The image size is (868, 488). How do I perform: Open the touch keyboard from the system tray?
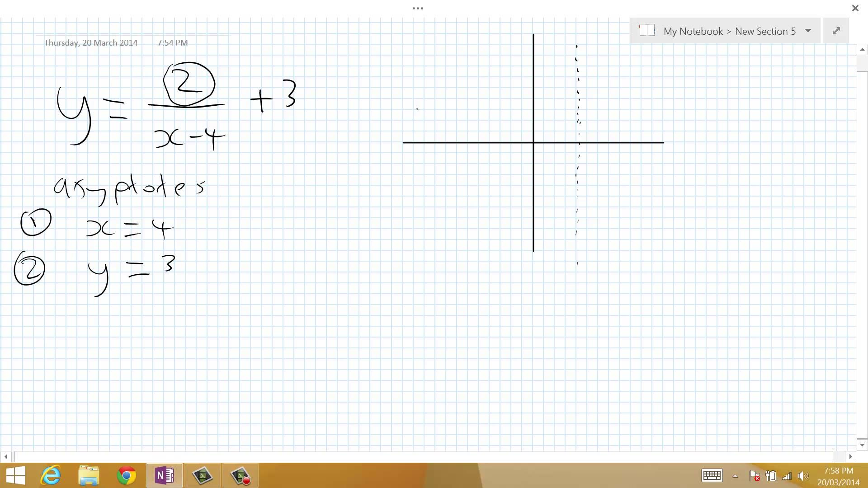[x=712, y=475]
